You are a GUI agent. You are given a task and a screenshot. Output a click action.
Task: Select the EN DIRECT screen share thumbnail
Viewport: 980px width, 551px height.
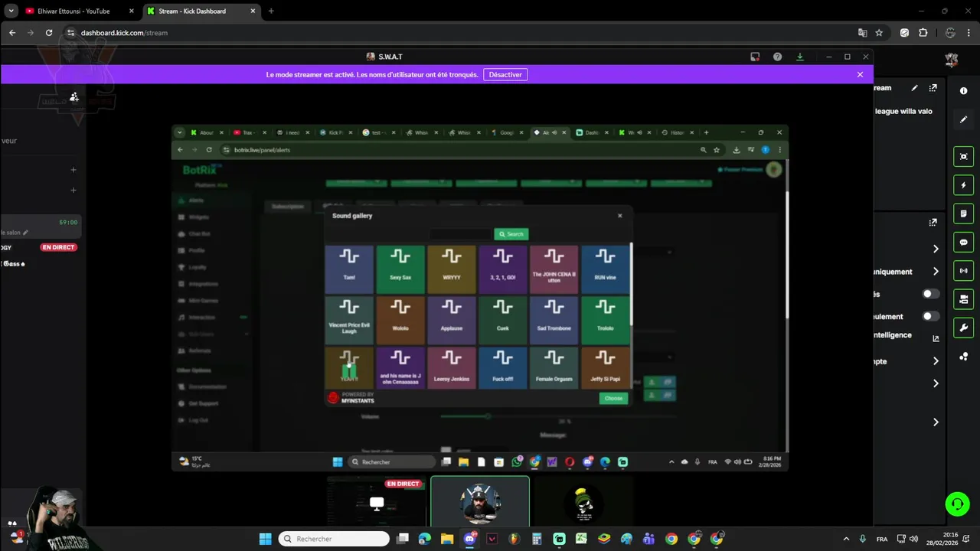tap(376, 500)
